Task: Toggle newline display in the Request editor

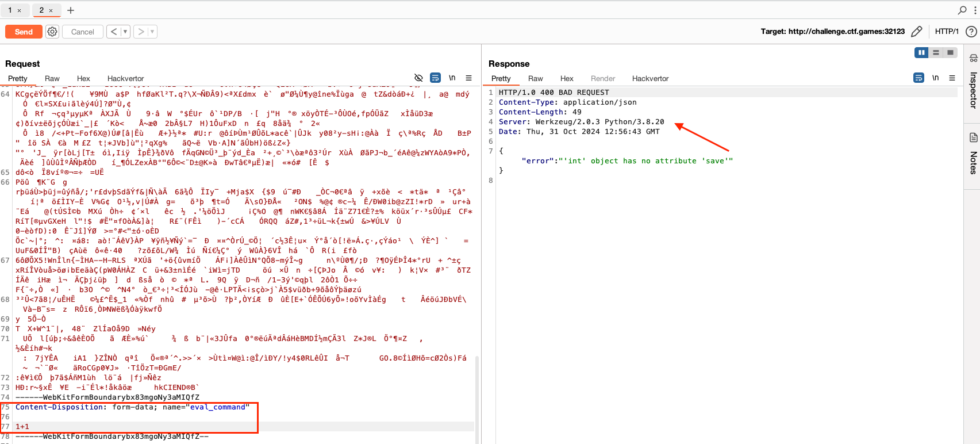Action: pos(452,78)
